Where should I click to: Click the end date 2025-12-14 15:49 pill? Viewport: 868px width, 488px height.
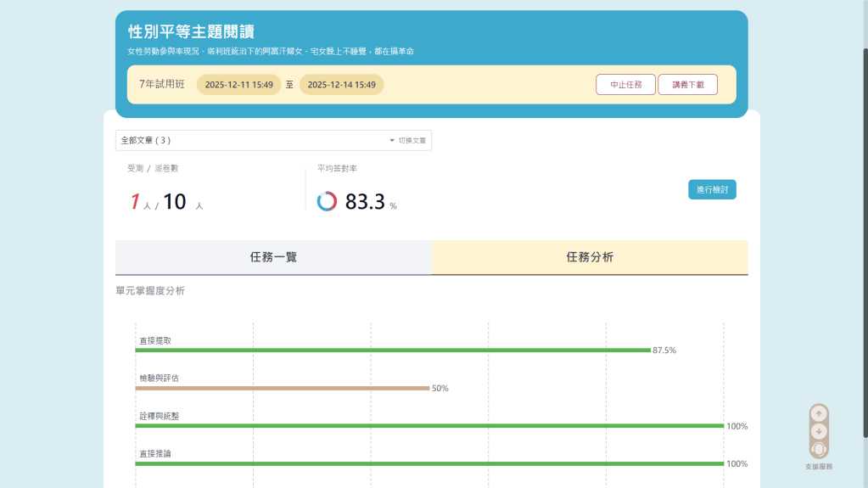click(x=341, y=85)
